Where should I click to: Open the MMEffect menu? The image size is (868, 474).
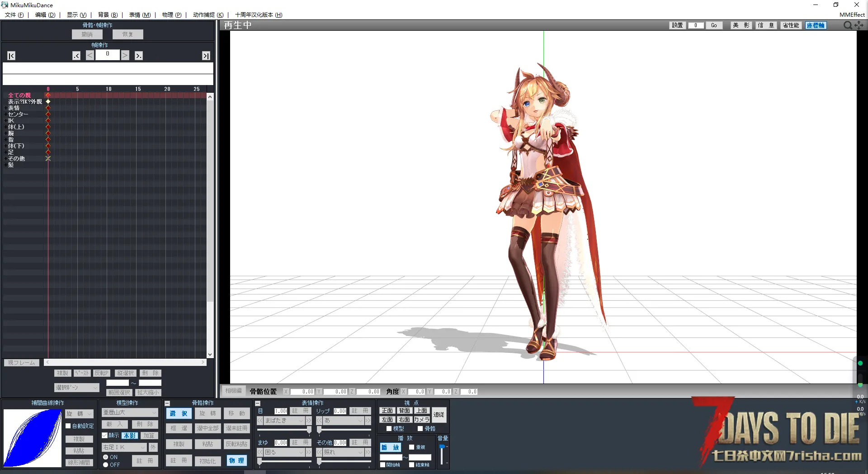852,15
